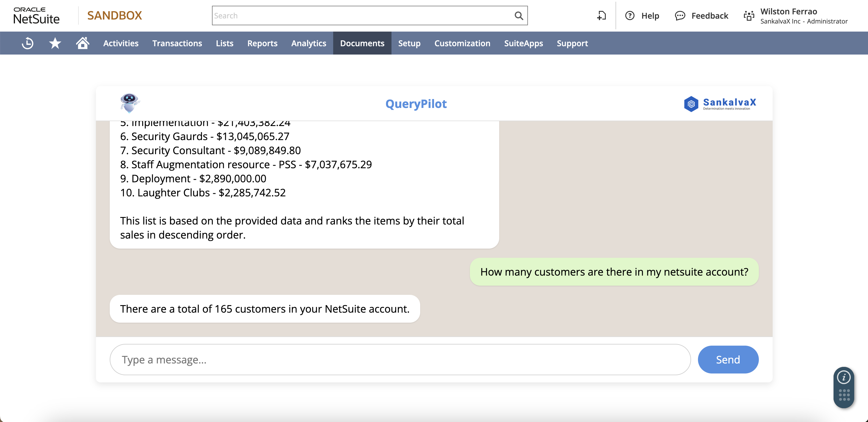The width and height of the screenshot is (868, 422).
Task: Open the Customization menu
Action: tap(462, 43)
